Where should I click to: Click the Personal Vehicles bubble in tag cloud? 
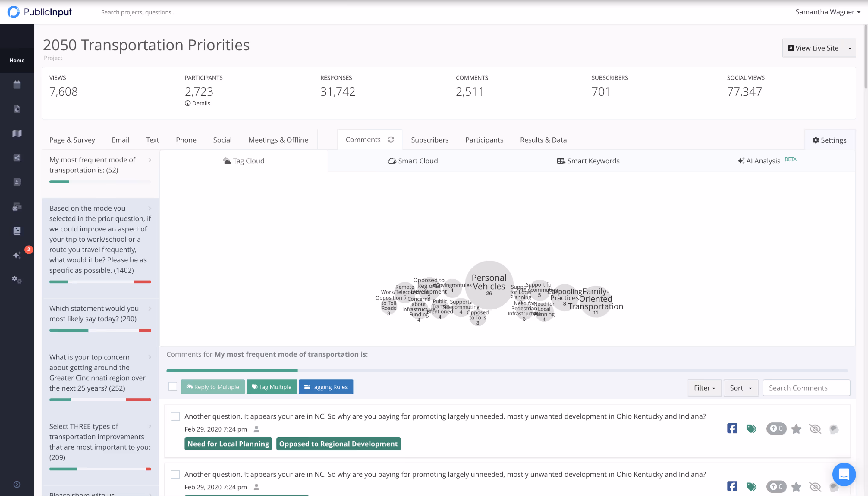coord(489,284)
